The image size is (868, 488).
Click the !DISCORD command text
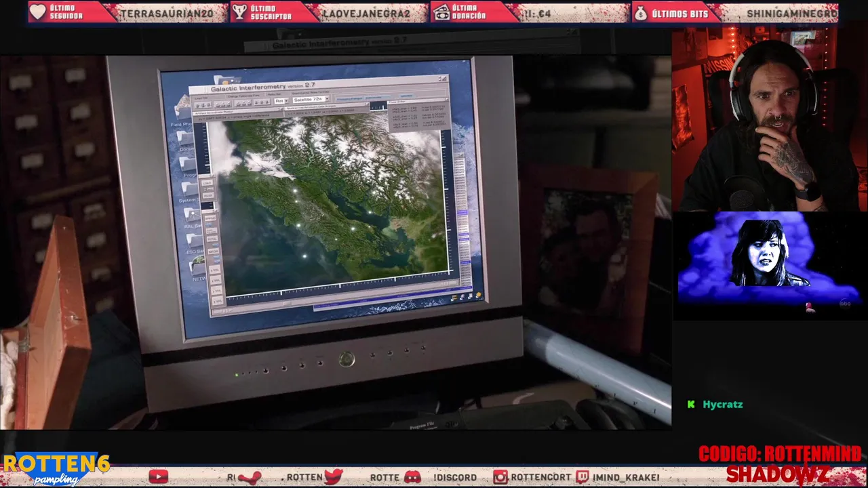click(x=455, y=478)
